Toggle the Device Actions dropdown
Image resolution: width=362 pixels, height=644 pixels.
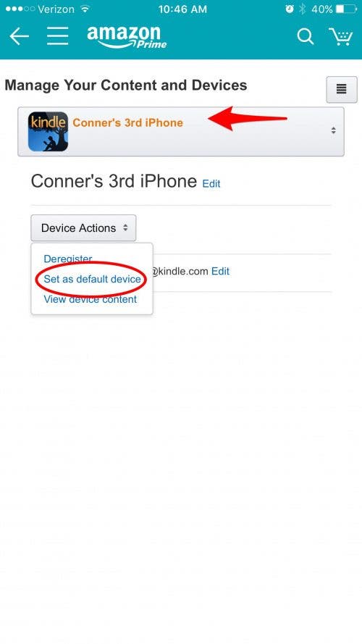(83, 228)
